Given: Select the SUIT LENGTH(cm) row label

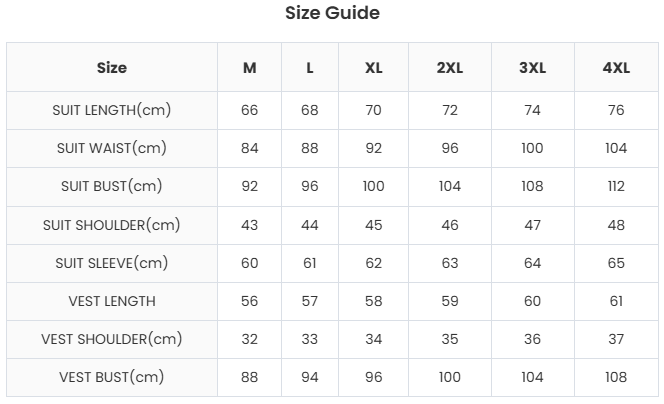Looking at the screenshot, I should 112,110.
